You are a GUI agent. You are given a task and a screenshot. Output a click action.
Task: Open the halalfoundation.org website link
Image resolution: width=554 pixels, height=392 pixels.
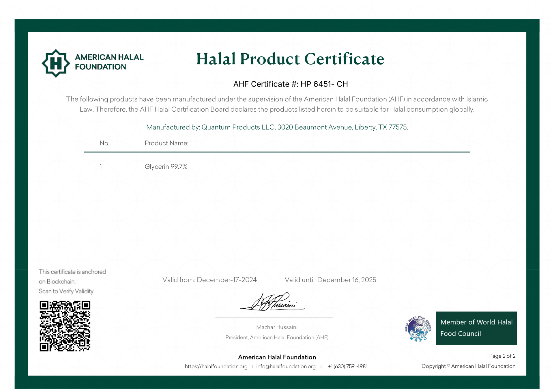216,366
